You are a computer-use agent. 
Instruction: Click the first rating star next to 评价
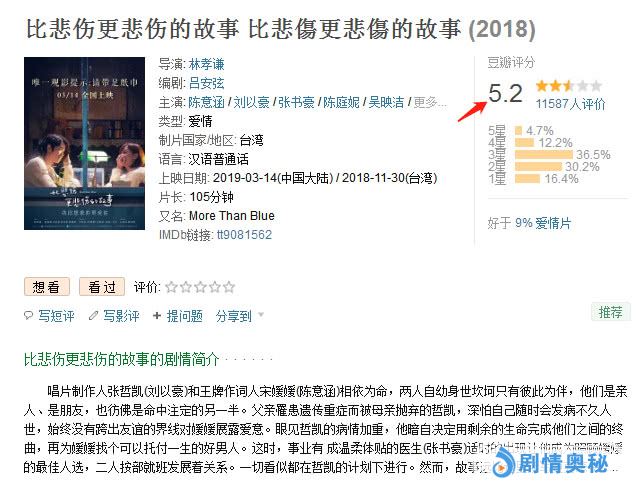(172, 287)
